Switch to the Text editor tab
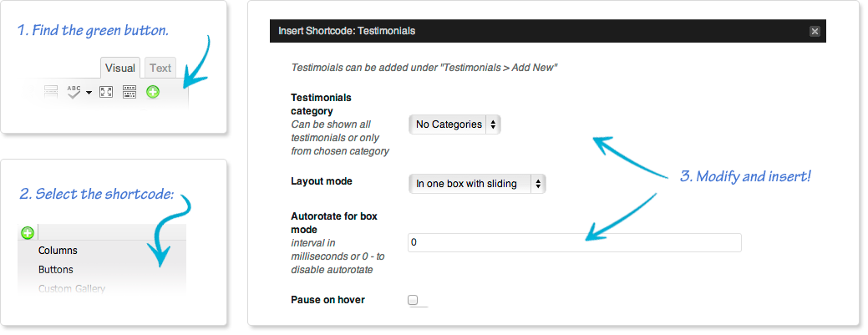Viewport: 868px width, 335px height. (160, 69)
